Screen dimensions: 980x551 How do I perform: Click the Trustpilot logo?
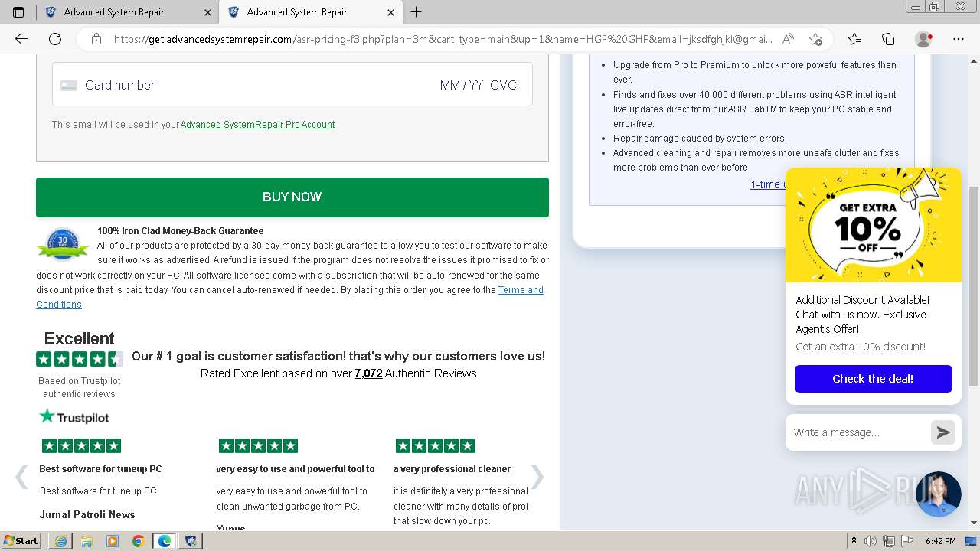74,417
